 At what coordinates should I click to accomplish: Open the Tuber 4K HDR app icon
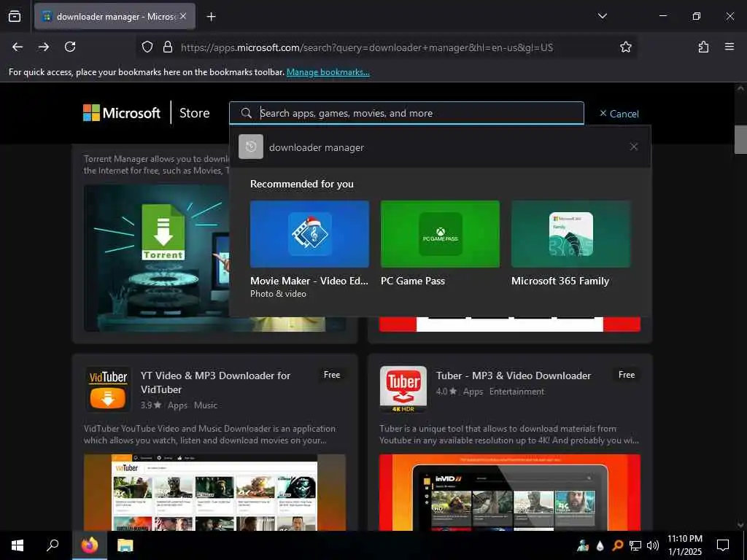coord(403,389)
